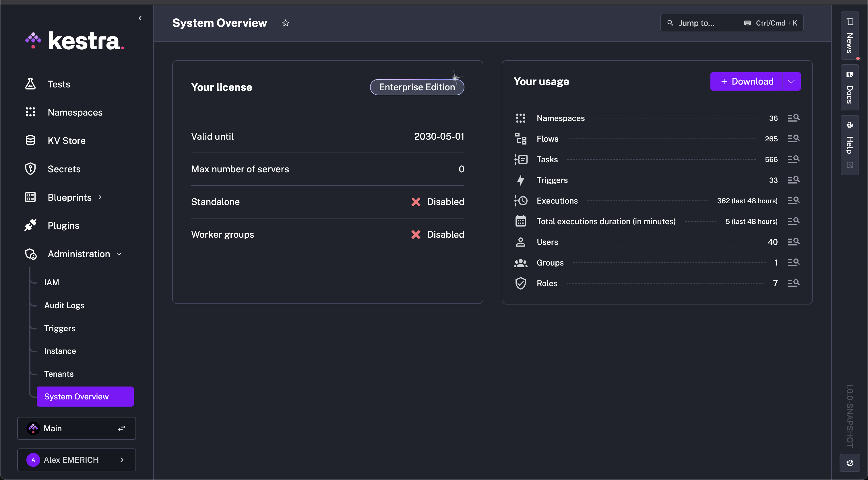Open details icon for Groups usage row
Screen dimensions: 868x480
pyautogui.click(x=794, y=262)
